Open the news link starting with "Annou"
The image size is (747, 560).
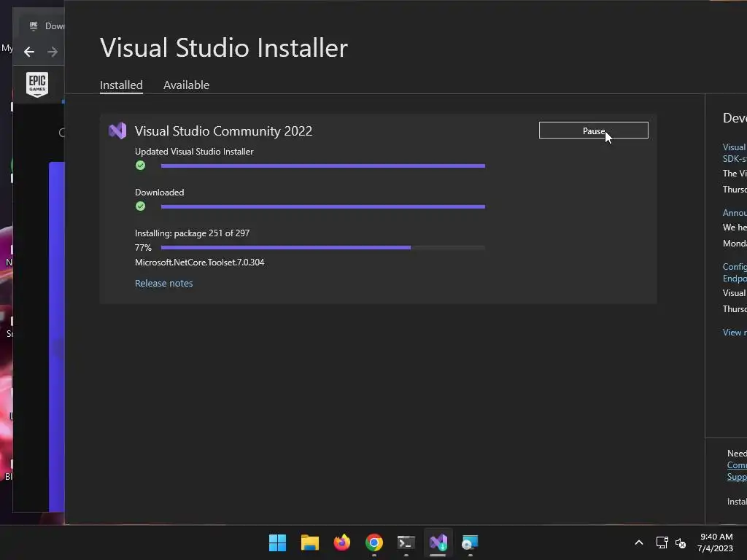pyautogui.click(x=735, y=213)
